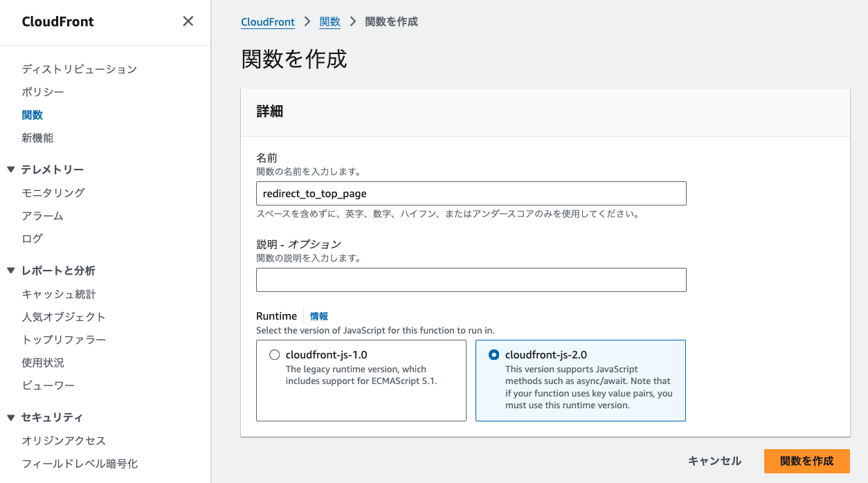
Task: Open Runtime 情報 link
Action: pos(319,316)
